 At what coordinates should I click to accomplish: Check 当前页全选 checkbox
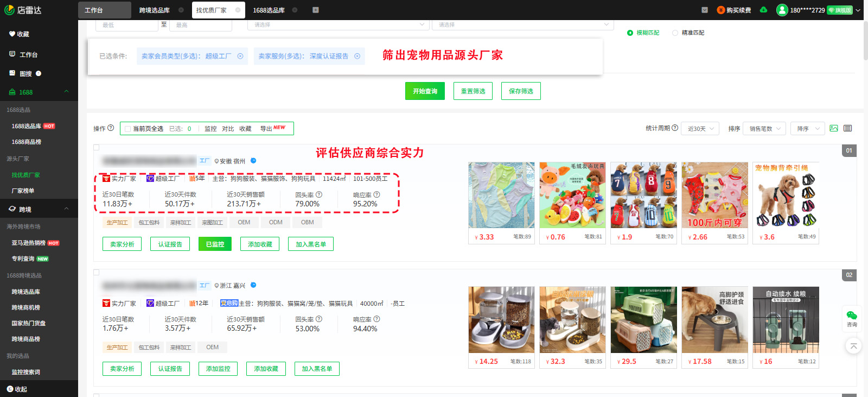pyautogui.click(x=128, y=129)
